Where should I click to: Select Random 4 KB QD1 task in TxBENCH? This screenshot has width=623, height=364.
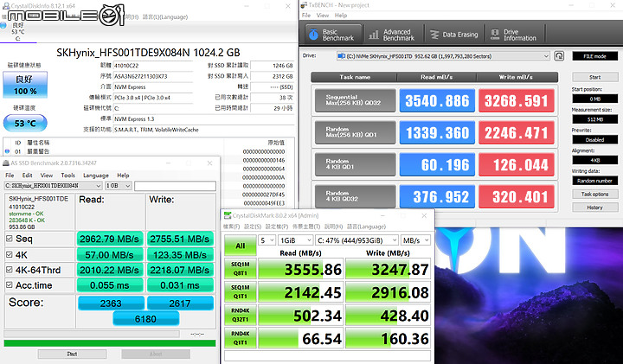356,164
